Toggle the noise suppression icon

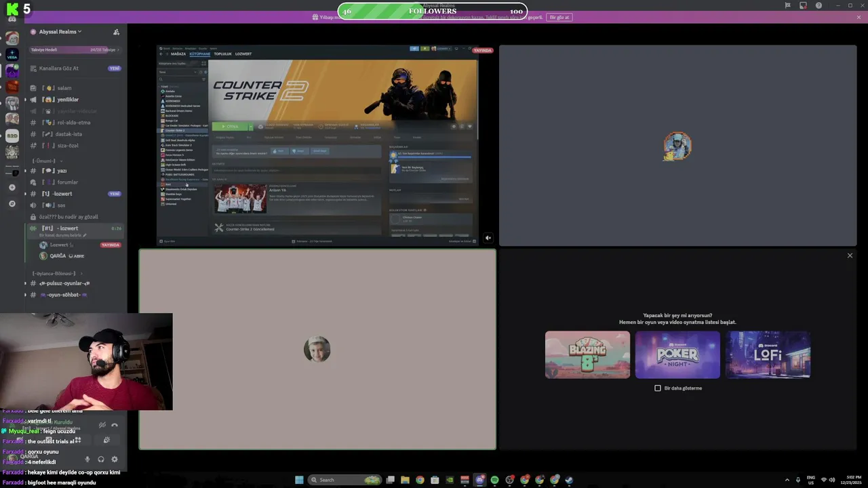[x=102, y=425]
